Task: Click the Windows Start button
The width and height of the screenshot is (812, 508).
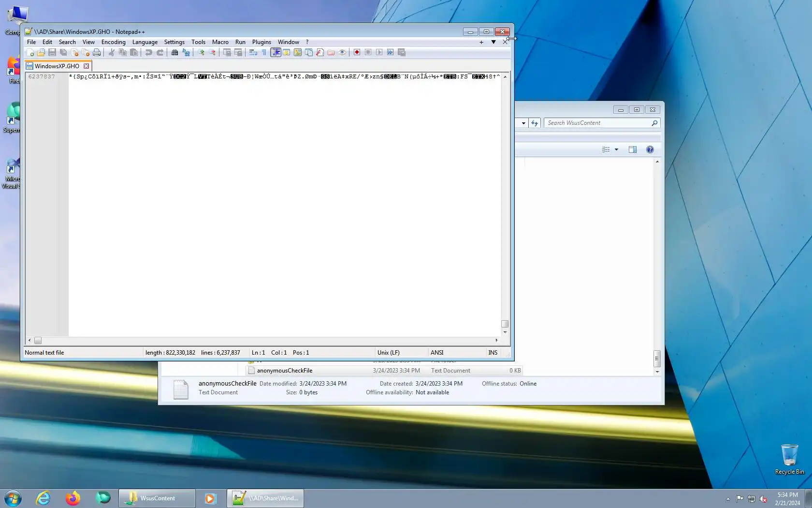Action: [13, 498]
